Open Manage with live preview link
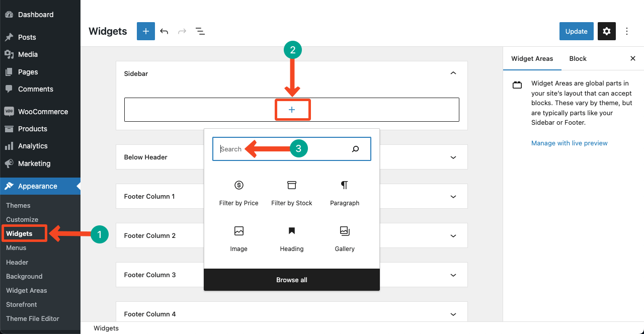 569,143
